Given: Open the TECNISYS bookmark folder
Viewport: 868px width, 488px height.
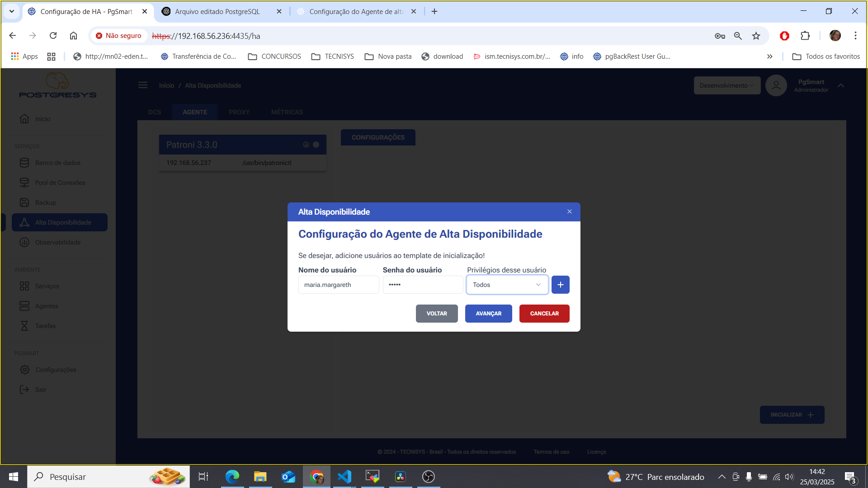Looking at the screenshot, I should pyautogui.click(x=333, y=56).
